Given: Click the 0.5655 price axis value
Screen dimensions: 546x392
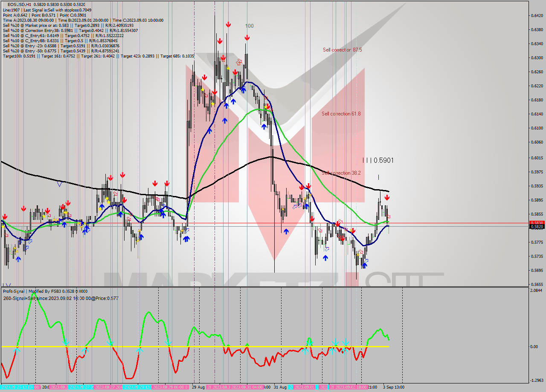Looking at the screenshot, I should point(537,284).
